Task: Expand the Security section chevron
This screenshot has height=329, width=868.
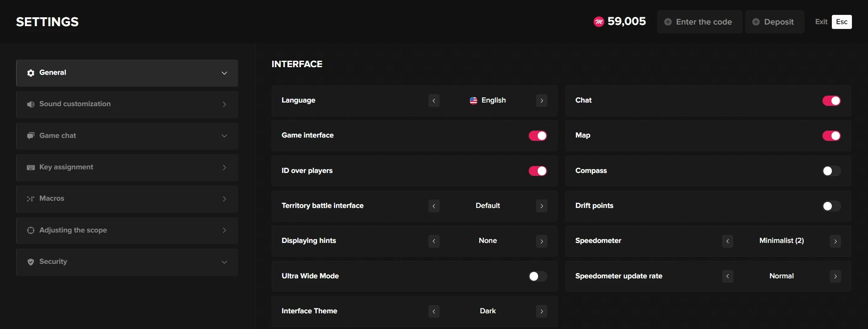Action: 224,262
